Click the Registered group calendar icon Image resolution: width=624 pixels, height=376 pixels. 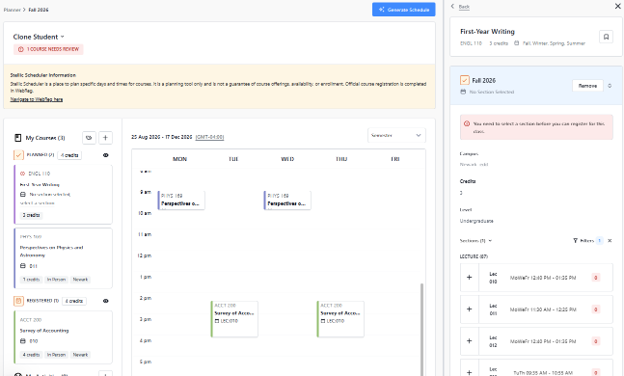pyautogui.click(x=18, y=301)
